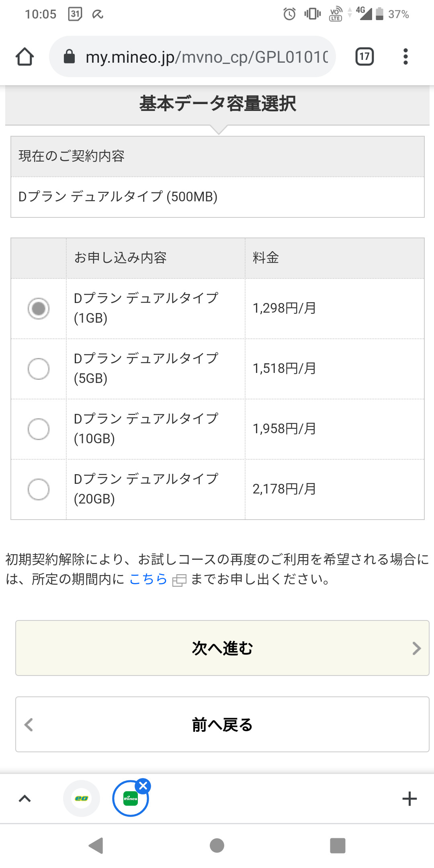Open the こちら link
The width and height of the screenshot is (434, 868).
148,579
